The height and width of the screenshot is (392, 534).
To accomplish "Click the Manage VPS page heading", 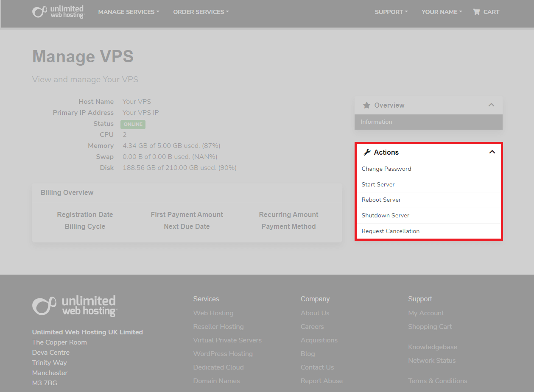I will 83,56.
